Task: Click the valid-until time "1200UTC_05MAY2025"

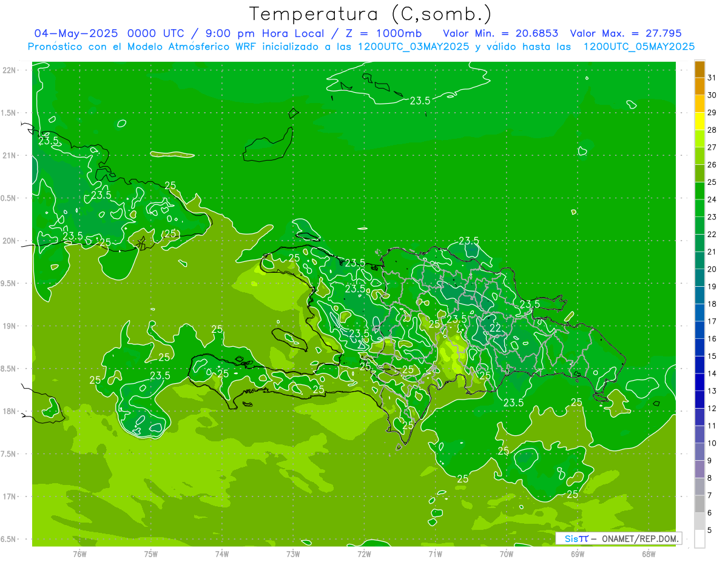Action: [x=639, y=46]
